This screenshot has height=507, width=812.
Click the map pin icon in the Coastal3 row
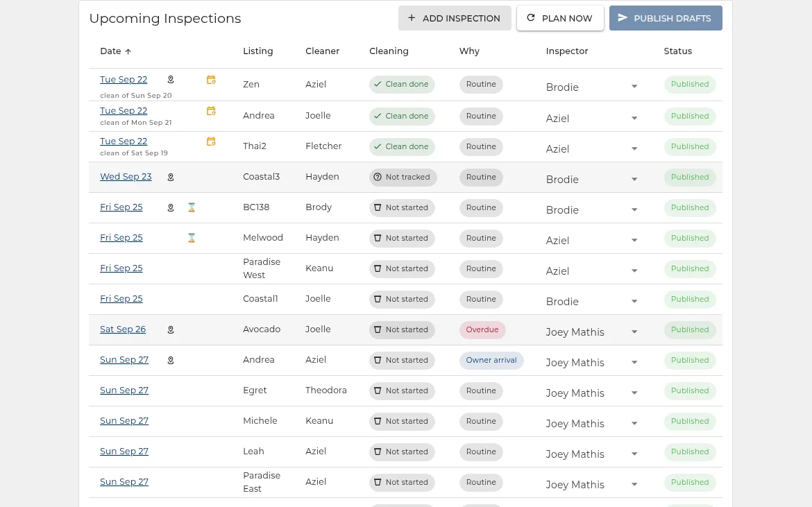(170, 177)
